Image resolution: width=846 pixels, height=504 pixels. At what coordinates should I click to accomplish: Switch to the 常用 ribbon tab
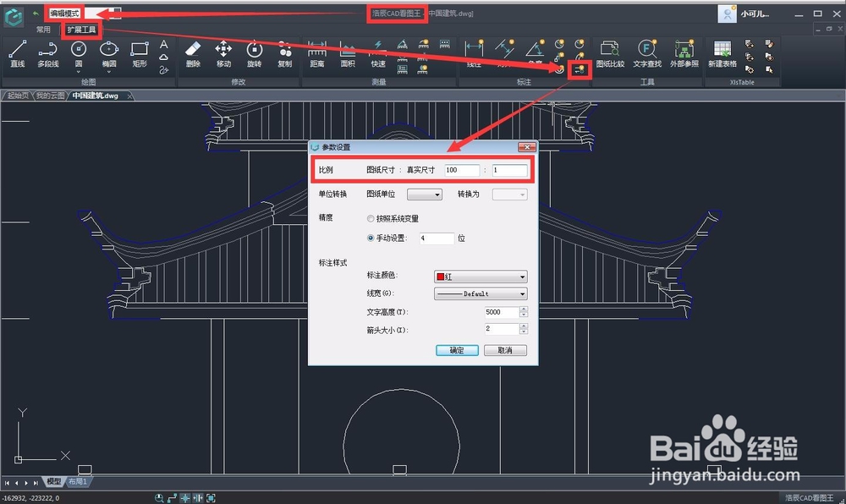click(43, 30)
